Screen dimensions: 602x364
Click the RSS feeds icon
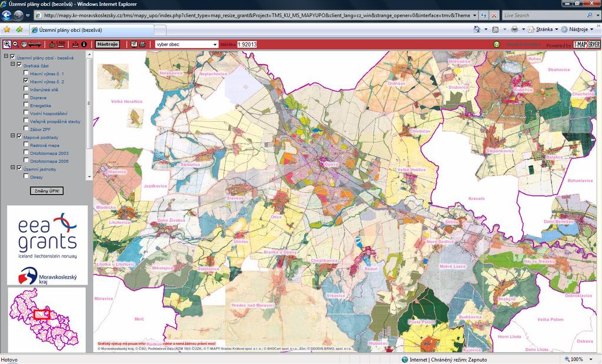pos(495,29)
